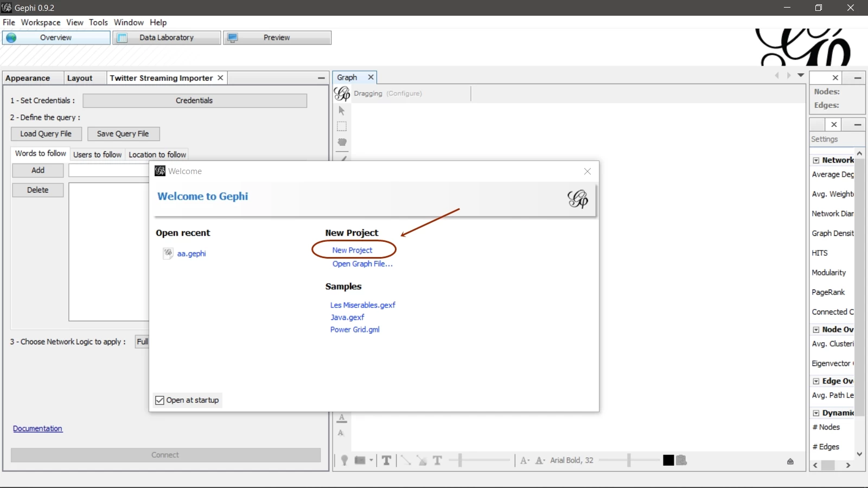Toggle edge color by source node icon
868x488 pixels.
422,460
